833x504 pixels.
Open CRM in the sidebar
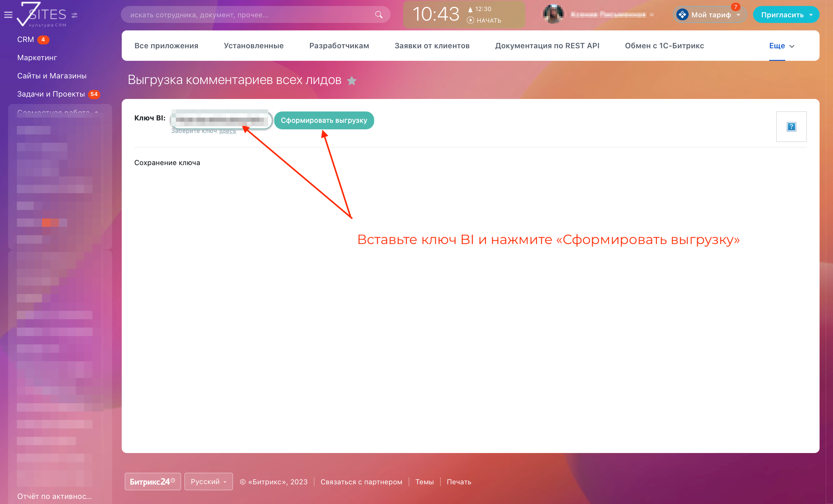26,40
